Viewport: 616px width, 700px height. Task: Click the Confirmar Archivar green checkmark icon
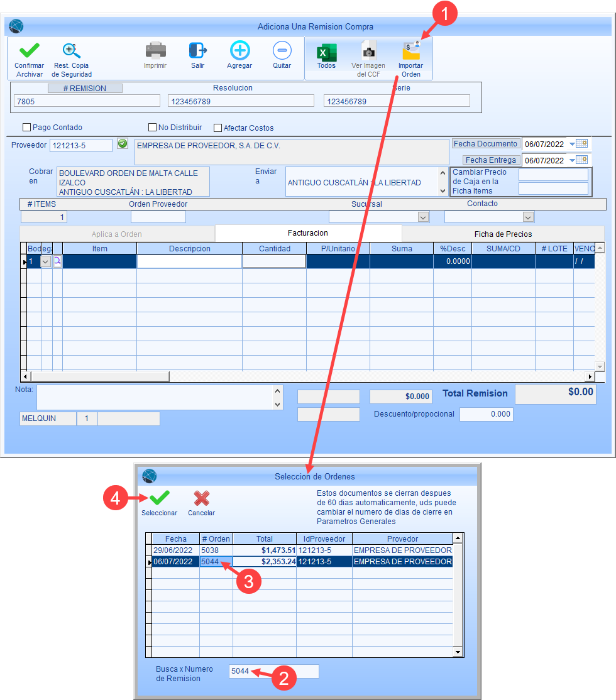(30, 50)
